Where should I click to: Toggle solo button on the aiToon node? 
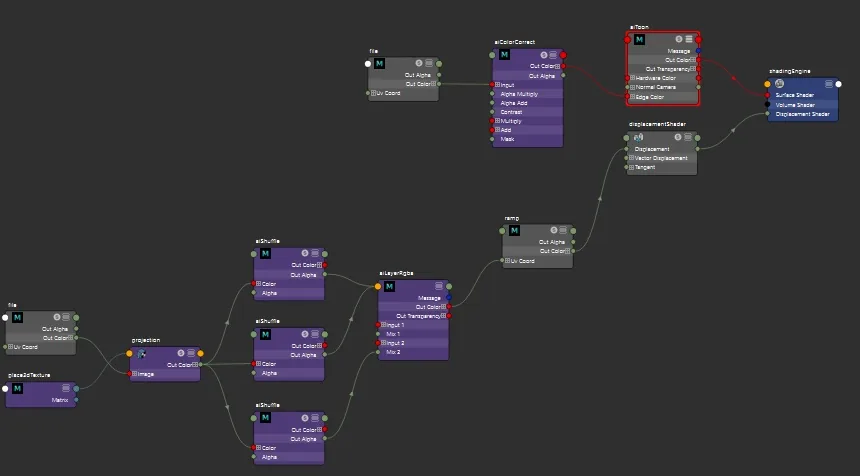pos(679,39)
